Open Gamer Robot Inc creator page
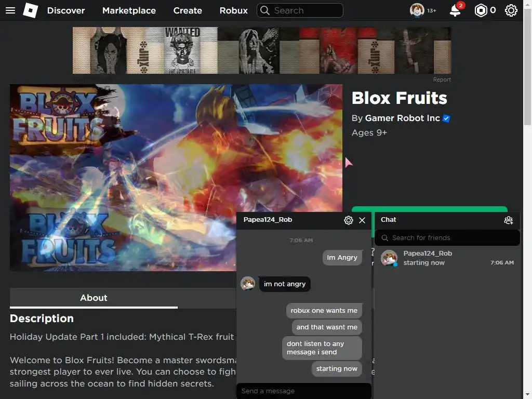 pyautogui.click(x=403, y=118)
